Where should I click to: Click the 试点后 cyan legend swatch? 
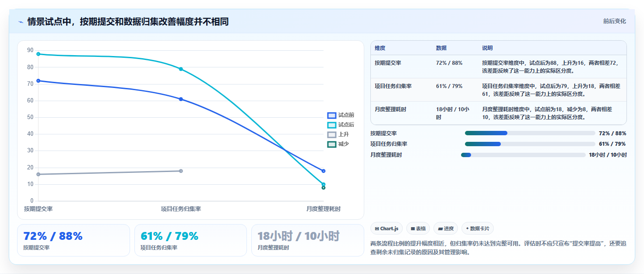(332, 125)
